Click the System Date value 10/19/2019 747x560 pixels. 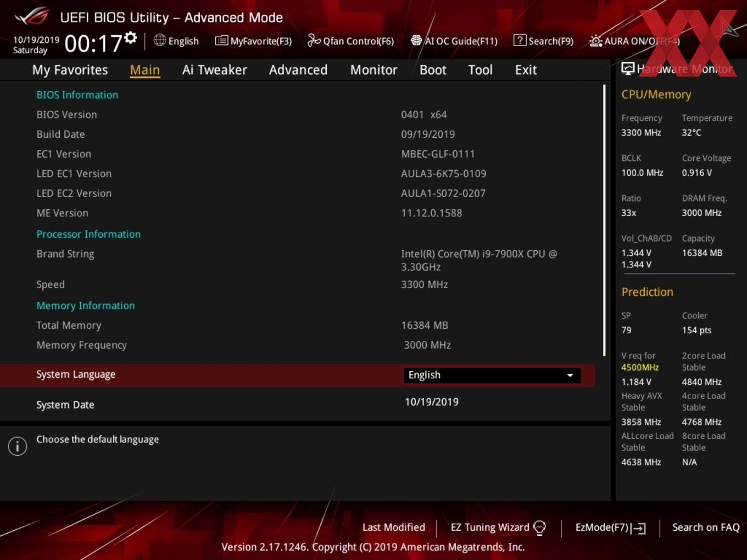tap(432, 402)
